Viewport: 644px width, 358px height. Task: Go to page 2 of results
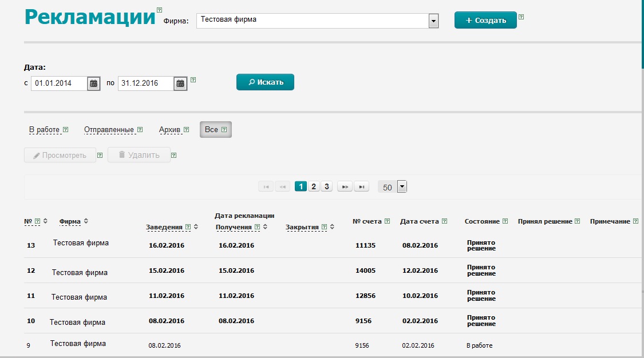pyautogui.click(x=314, y=187)
